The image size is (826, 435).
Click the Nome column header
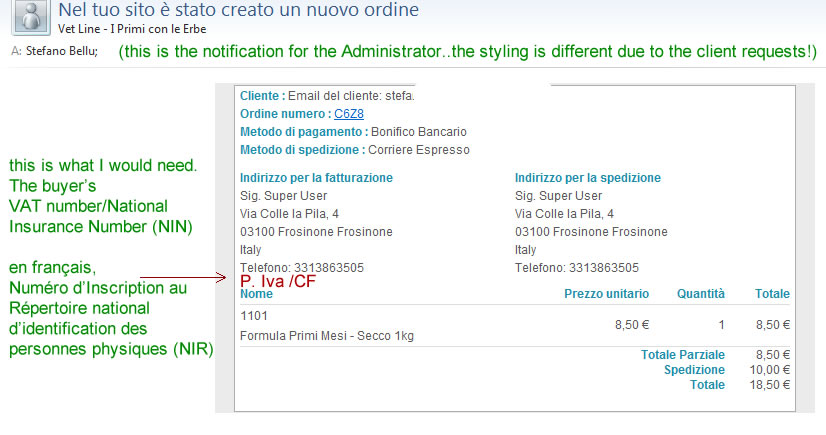coord(256,294)
